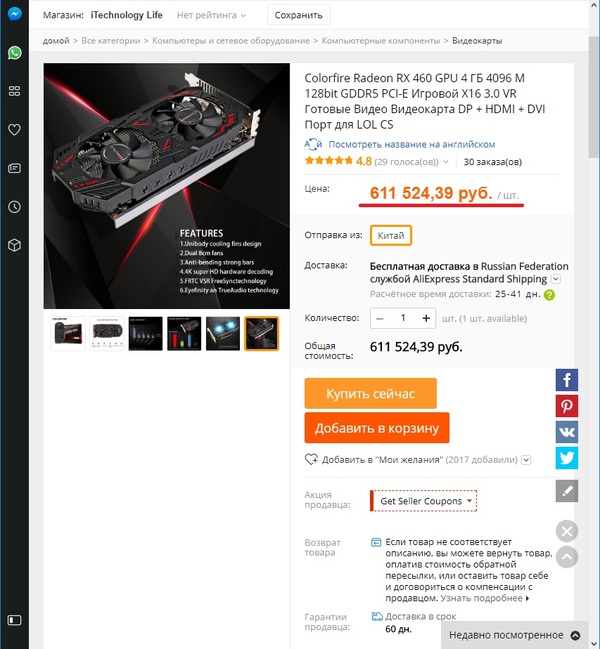Screen dimensions: 600x649
Task: Go to Компьютерные компоненты breadcrumb
Action: click(x=381, y=41)
